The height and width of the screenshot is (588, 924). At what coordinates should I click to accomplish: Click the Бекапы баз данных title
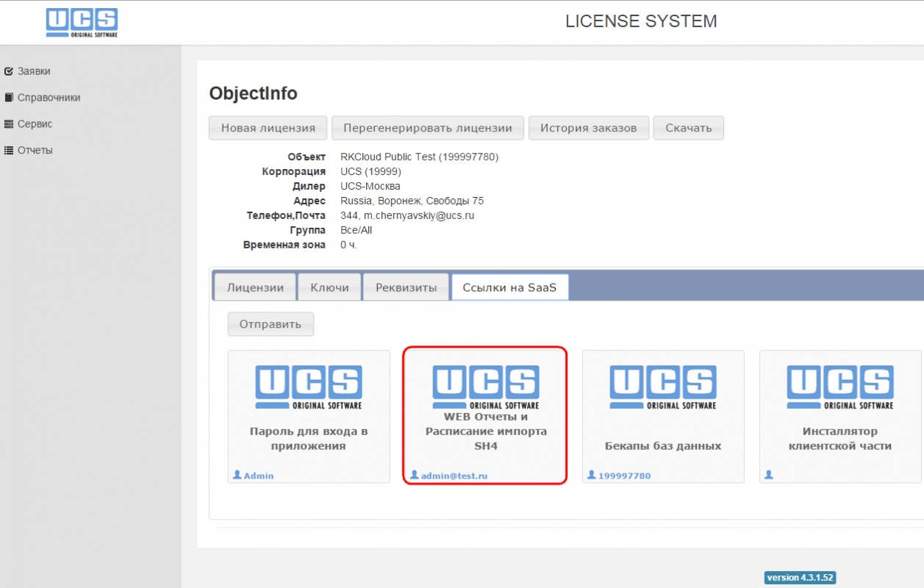663,445
